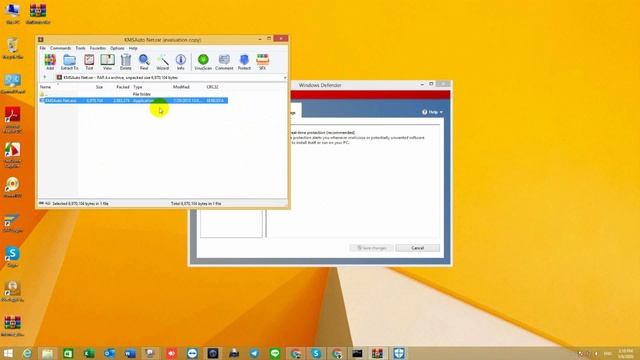Click Cancel in Windows Defender
Screen dimensions: 640x360
coord(417,248)
